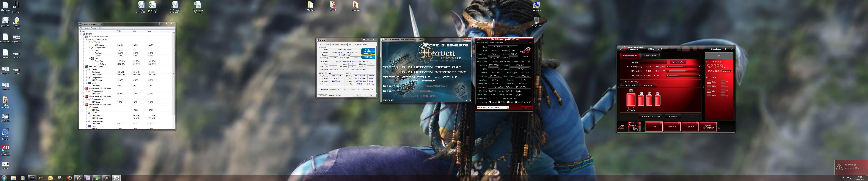Click the OK button in CPU-Z
The width and height of the screenshot is (868, 181).
tap(371, 95)
